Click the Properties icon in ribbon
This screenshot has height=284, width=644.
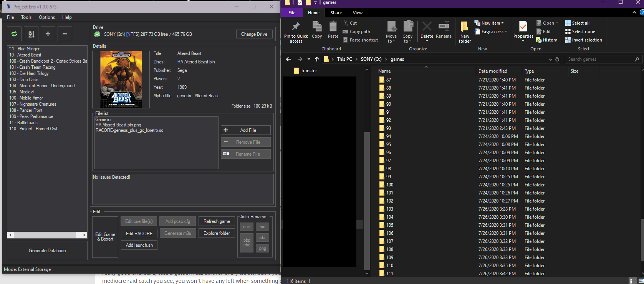tap(523, 27)
